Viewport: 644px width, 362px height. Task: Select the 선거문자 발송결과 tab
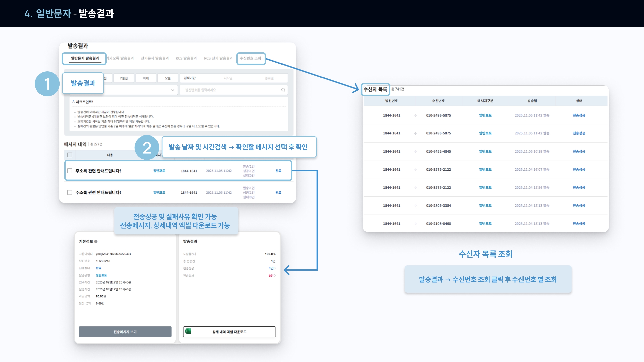coord(155,58)
